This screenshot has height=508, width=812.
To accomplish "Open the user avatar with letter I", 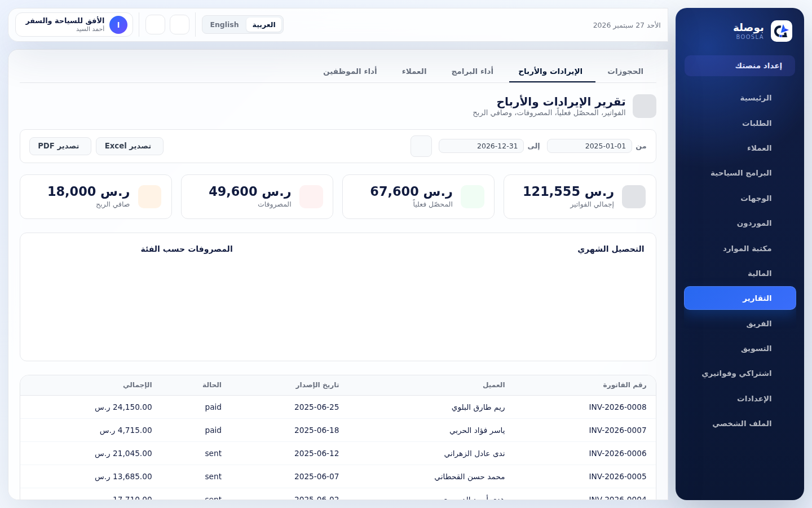I will (118, 25).
